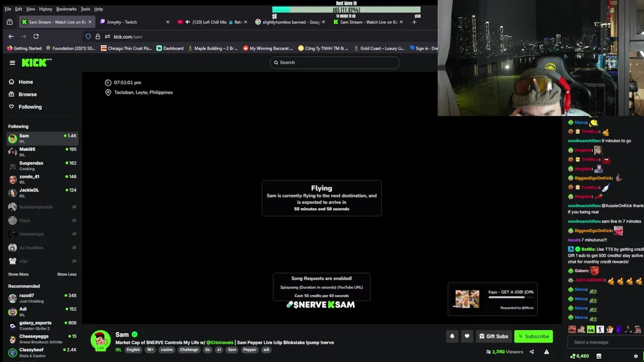
Task: Switch to the Lofi Chill Mix tab
Action: (x=211, y=22)
